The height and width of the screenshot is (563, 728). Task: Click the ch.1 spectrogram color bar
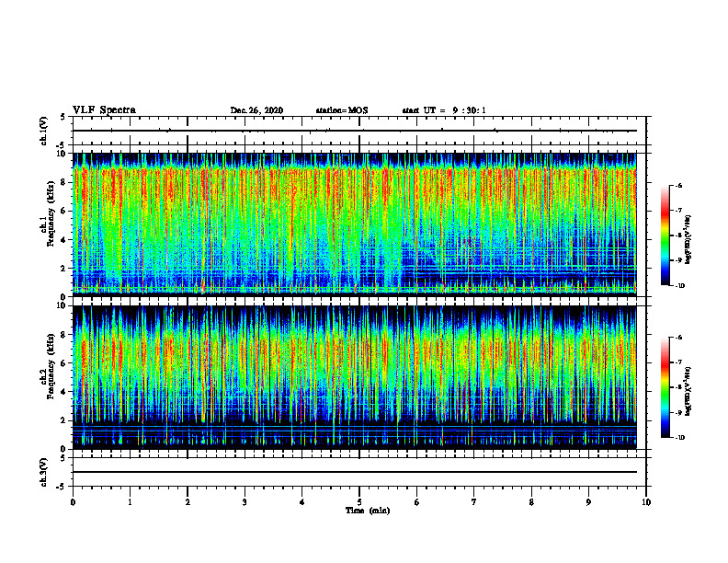click(x=665, y=236)
